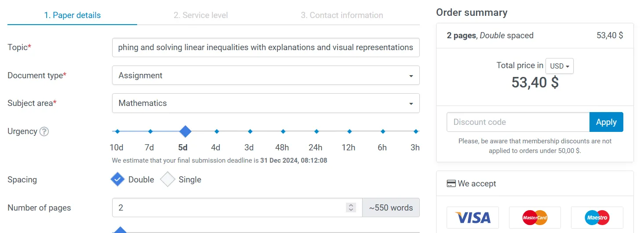Image resolution: width=644 pixels, height=233 pixels.
Task: Select the Visa payment logo
Action: (x=473, y=218)
